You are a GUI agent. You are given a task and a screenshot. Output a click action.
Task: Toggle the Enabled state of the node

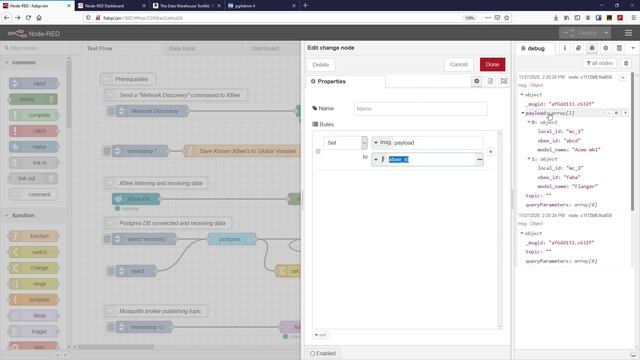tap(323, 353)
